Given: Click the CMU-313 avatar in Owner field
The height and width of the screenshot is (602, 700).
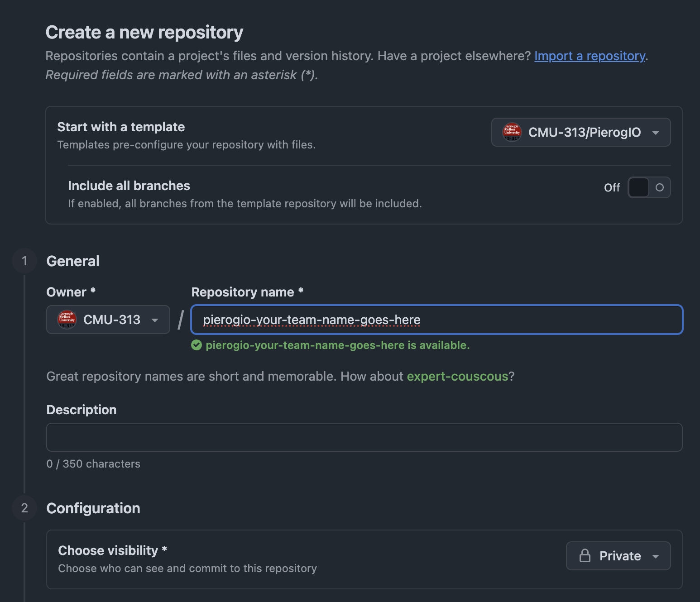Looking at the screenshot, I should click(x=66, y=320).
